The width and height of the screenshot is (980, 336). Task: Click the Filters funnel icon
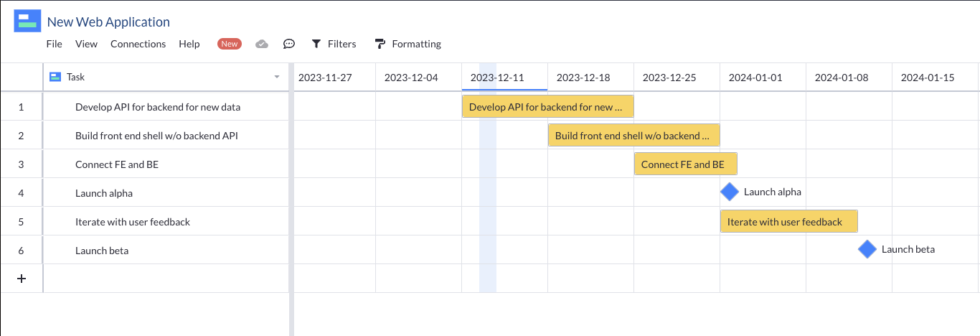[x=316, y=44]
